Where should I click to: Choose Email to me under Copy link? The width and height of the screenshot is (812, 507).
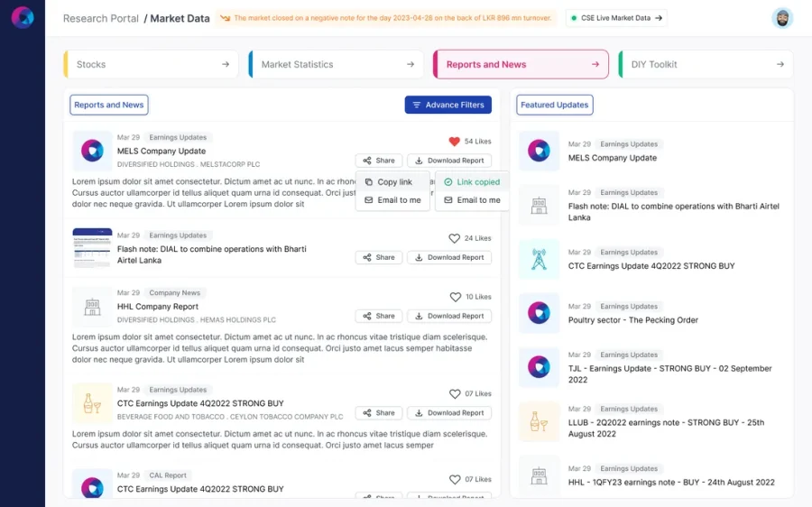[392, 200]
